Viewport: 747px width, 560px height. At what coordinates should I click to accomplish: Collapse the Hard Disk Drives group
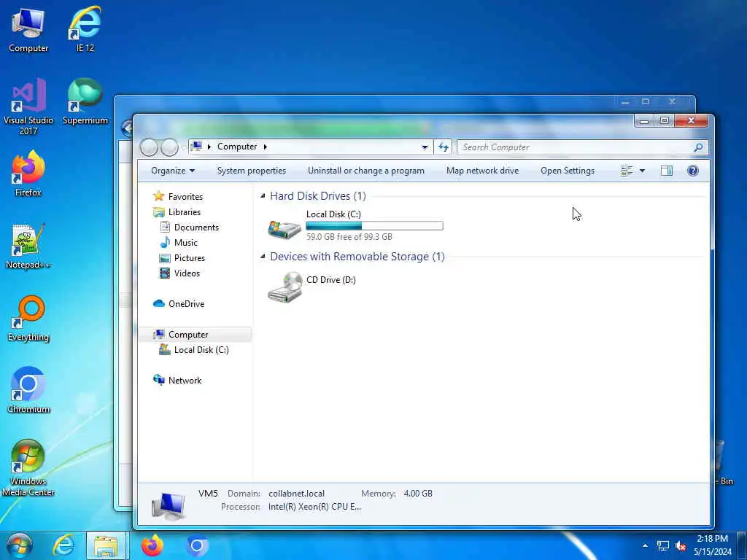(263, 195)
